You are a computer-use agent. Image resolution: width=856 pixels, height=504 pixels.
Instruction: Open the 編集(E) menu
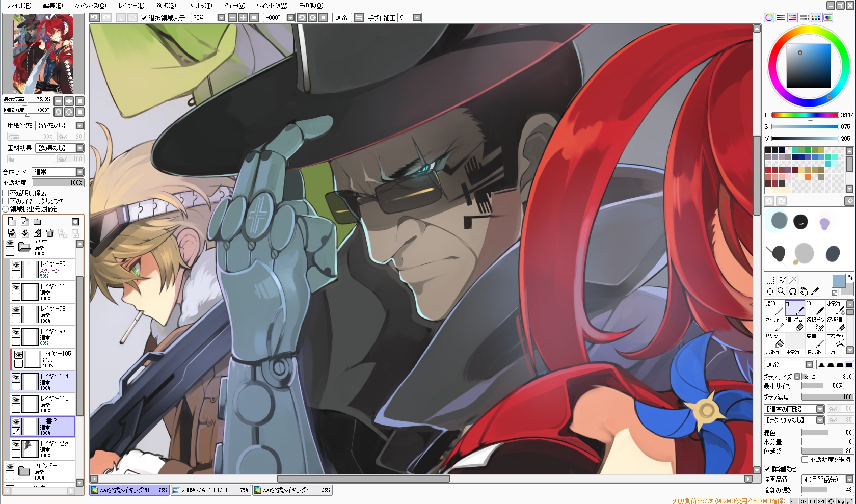(53, 5)
